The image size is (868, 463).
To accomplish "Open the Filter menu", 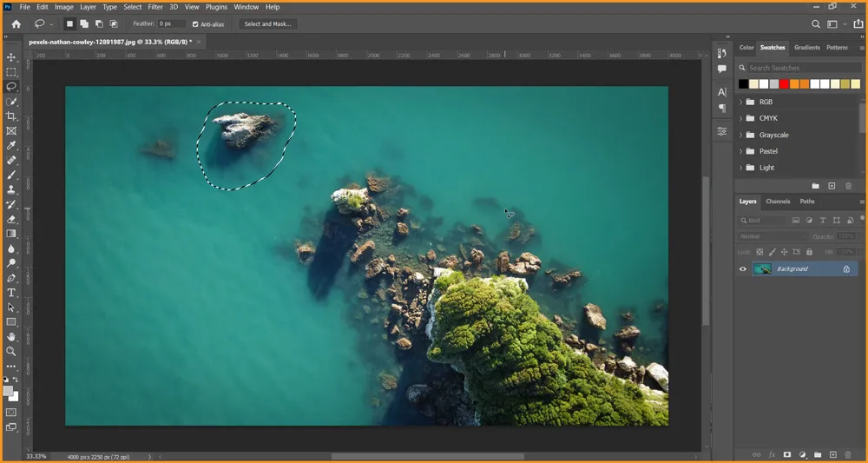I will pos(155,7).
